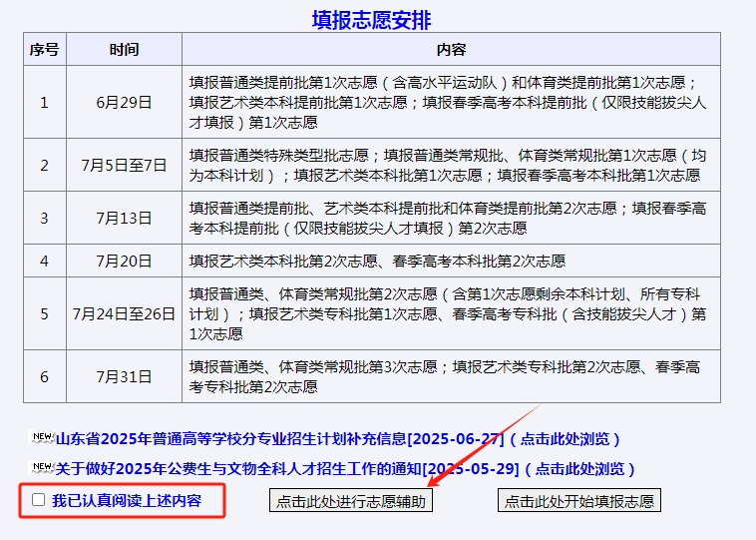The image size is (756, 540).
Task: Click the row 4 content 填报艺术类本科批第2次志愿
Action: (377, 261)
